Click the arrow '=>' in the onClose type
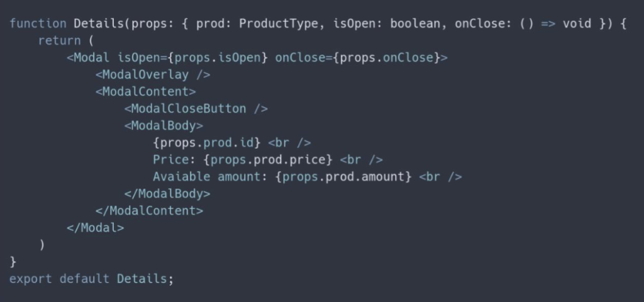The width and height of the screenshot is (644, 302). pos(548,24)
